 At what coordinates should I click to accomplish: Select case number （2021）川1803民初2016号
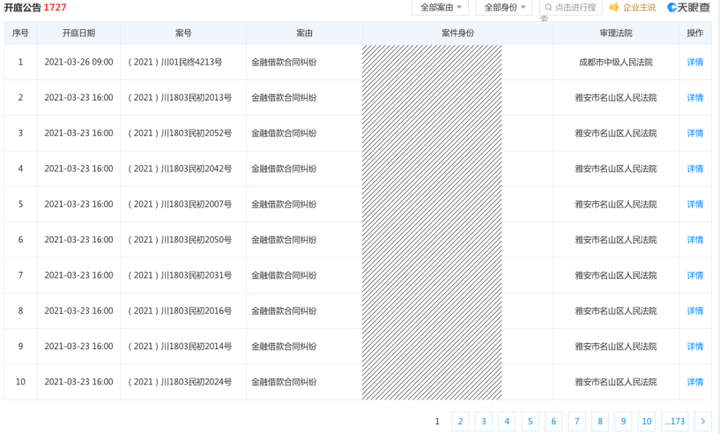[x=180, y=311]
